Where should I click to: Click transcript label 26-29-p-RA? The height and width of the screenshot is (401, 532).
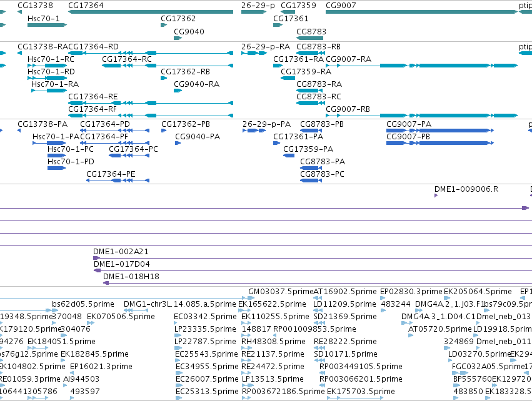266,46
